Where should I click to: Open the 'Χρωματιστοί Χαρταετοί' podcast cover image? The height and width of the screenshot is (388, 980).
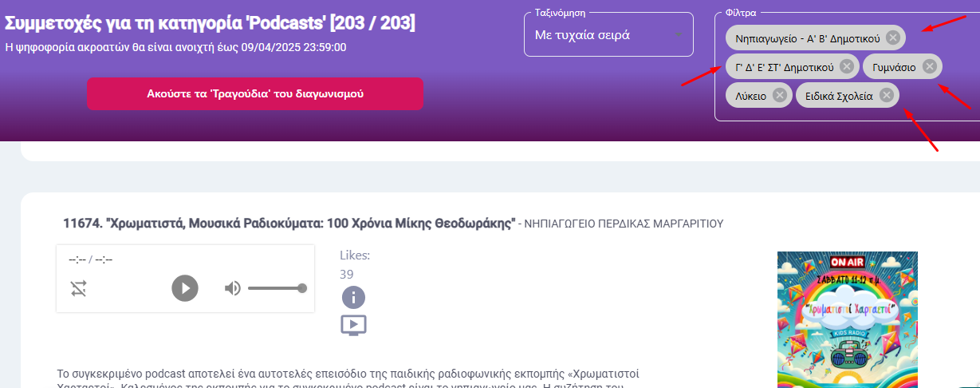(x=848, y=319)
